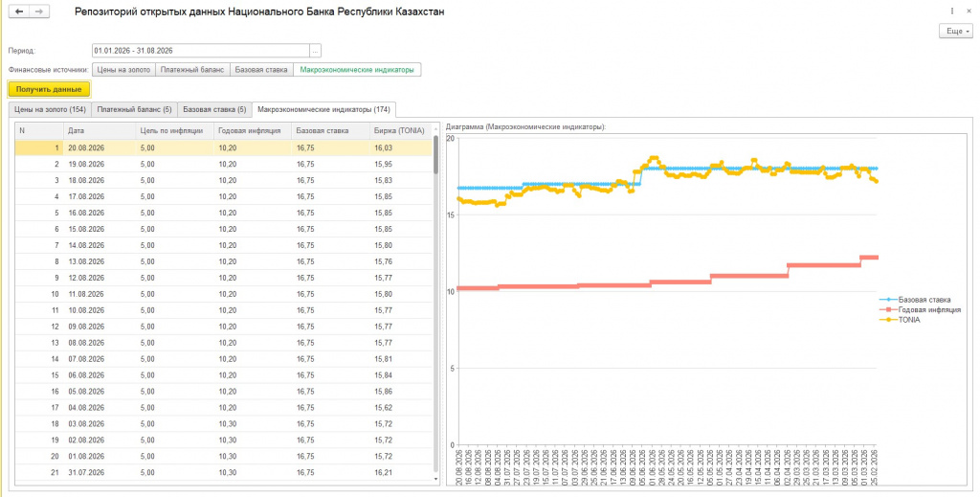Viewport: 980px width, 497px height.
Task: Expand the Еще dropdown menu
Action: (956, 32)
